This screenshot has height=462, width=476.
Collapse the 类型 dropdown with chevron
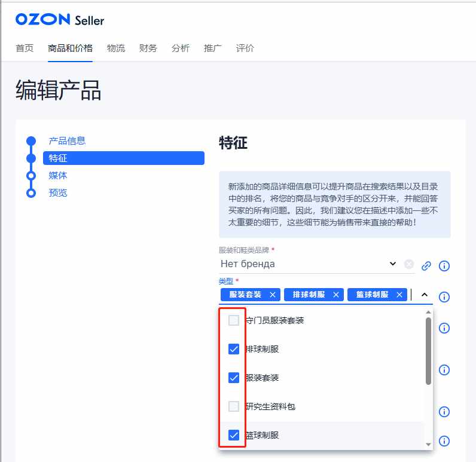click(425, 295)
